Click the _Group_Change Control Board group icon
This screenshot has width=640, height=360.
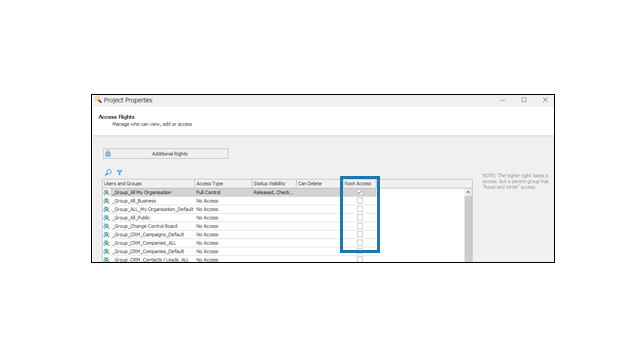[x=107, y=226]
